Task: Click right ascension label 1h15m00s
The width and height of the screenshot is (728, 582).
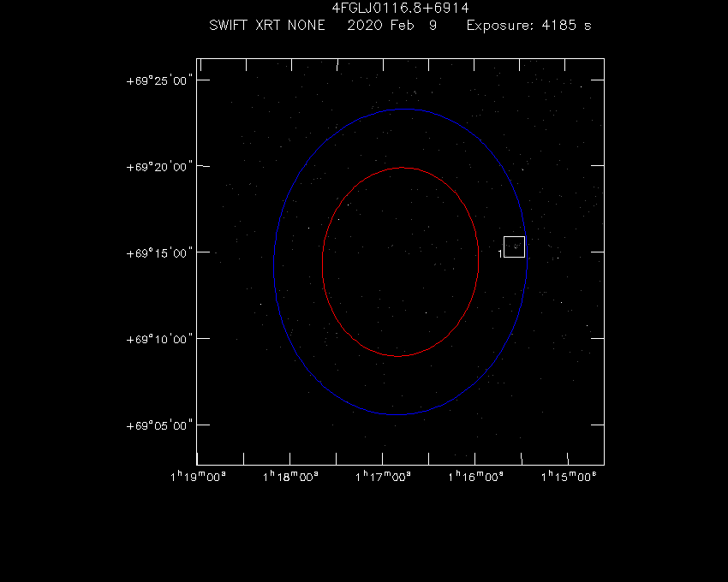Action: point(569,476)
